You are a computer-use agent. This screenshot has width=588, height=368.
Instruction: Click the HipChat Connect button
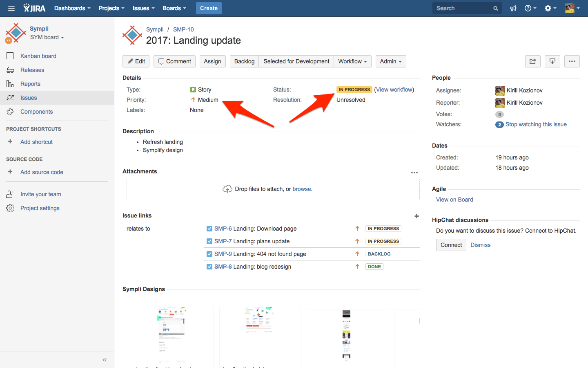(x=451, y=245)
